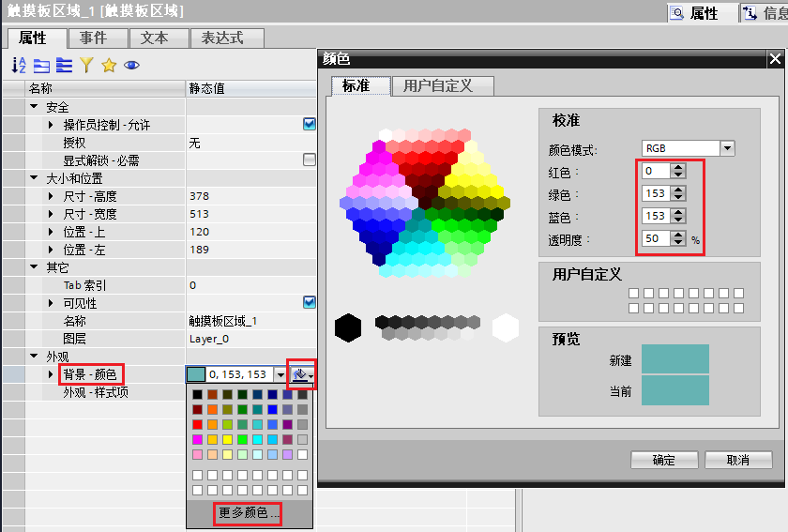Image resolution: width=788 pixels, height=532 pixels.
Task: Click the star favorites icon
Action: click(x=109, y=65)
